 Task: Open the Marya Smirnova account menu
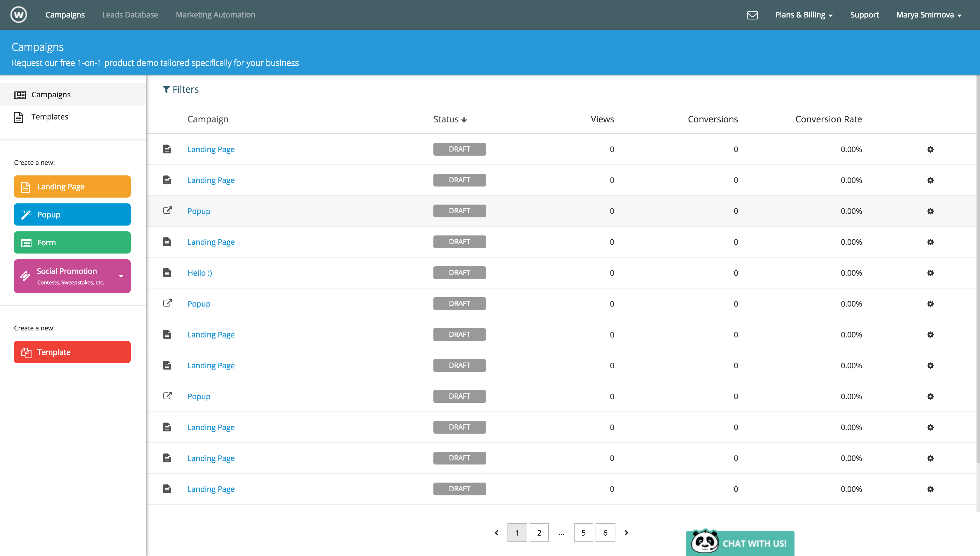click(x=929, y=15)
